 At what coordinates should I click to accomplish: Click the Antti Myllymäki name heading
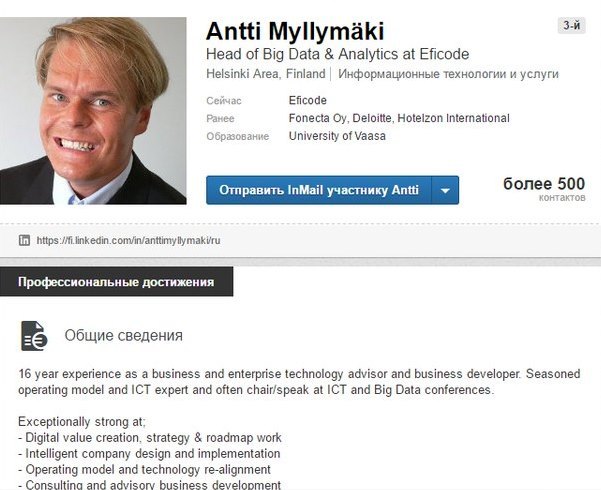295,30
